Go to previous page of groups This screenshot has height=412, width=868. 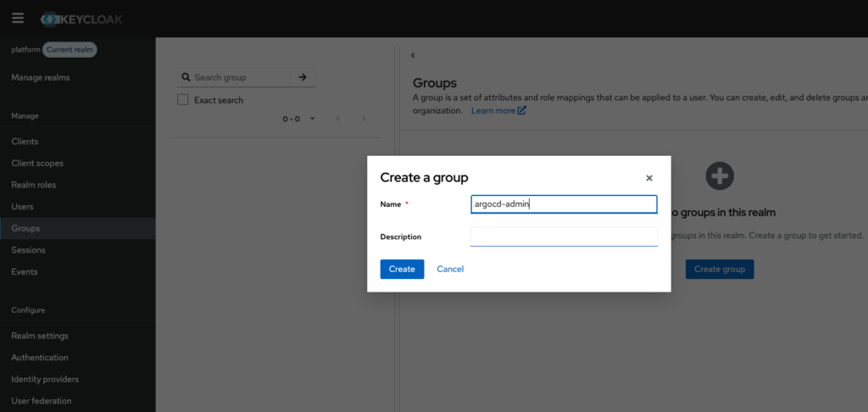click(x=338, y=119)
